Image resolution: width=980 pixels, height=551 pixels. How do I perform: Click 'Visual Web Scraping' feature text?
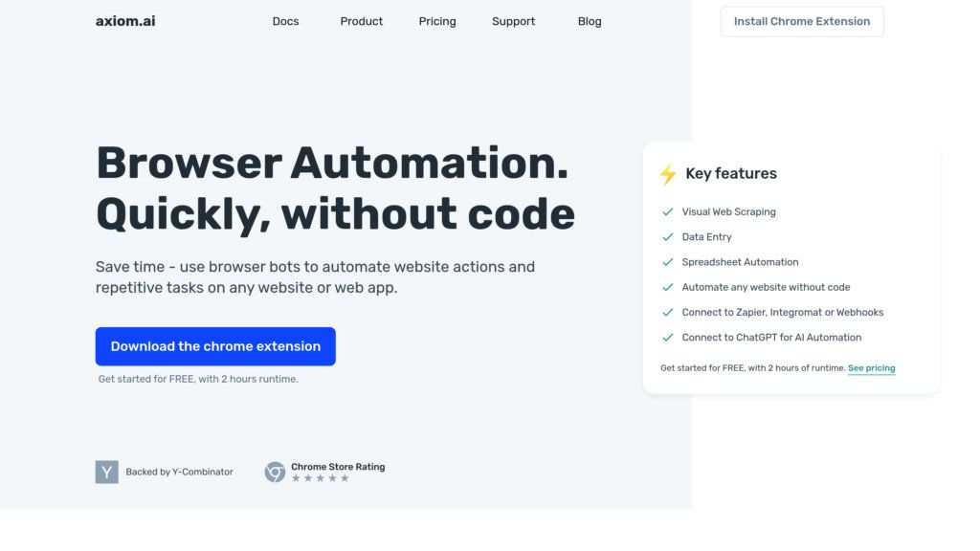click(728, 211)
